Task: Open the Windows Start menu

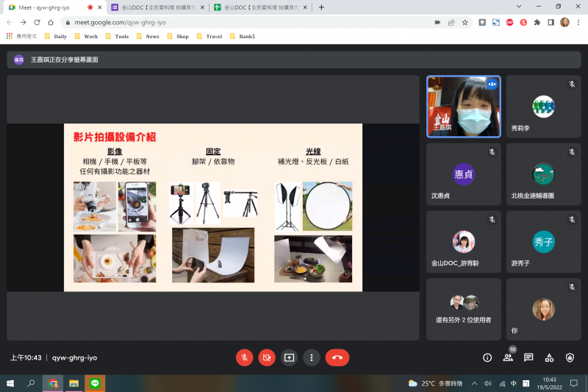Action: (10, 383)
